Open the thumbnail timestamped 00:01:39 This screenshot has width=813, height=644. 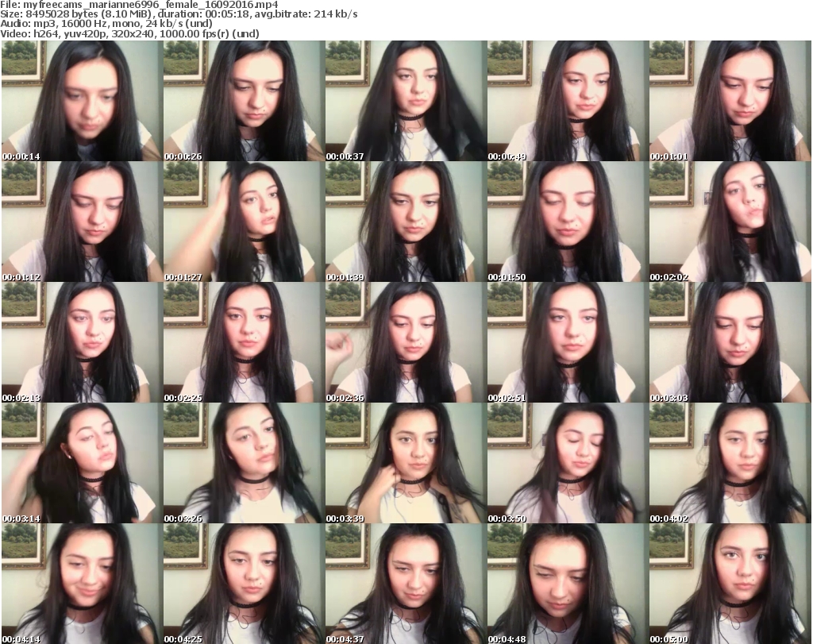[406, 222]
